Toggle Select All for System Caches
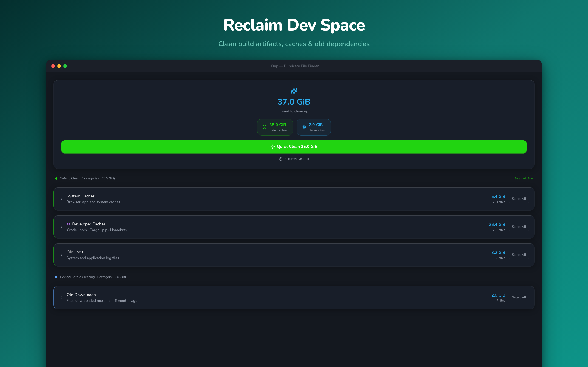 coord(519,199)
